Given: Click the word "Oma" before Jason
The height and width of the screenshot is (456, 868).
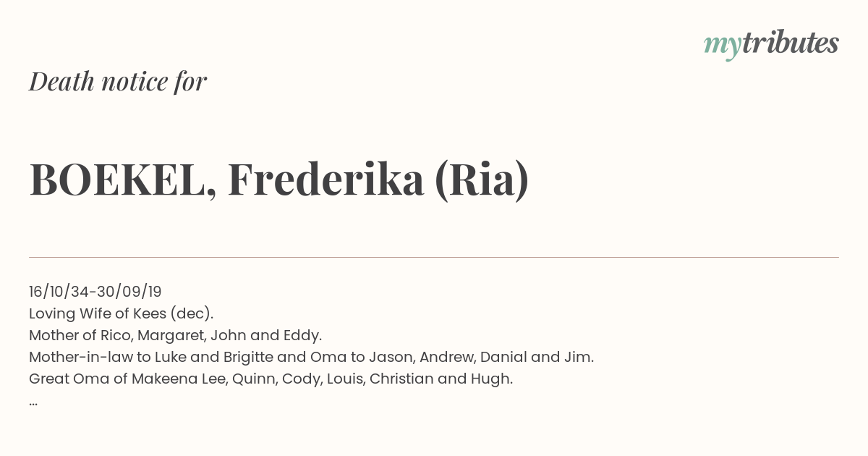Looking at the screenshot, I should [x=329, y=357].
